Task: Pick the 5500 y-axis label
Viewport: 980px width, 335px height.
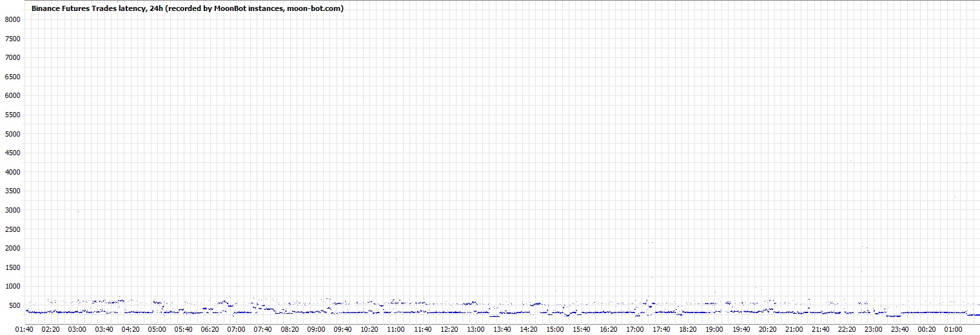Action: click(x=13, y=115)
